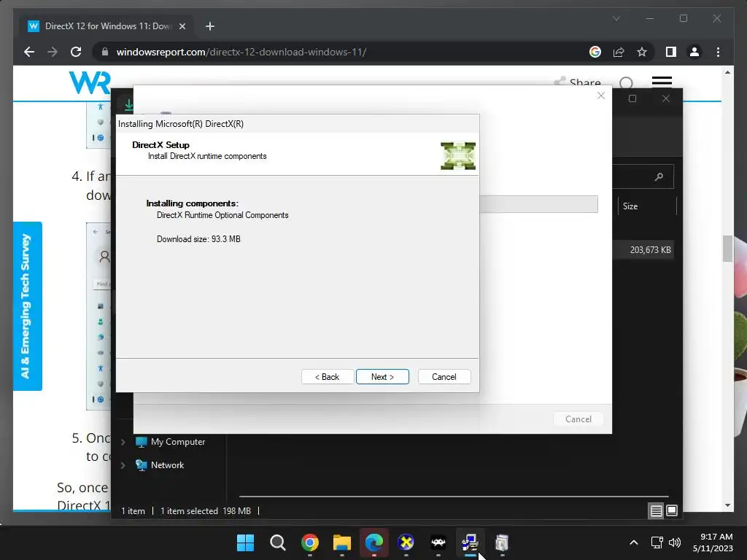Maximize the File Explorer window
Screen dimensions: 747x560
click(x=632, y=98)
